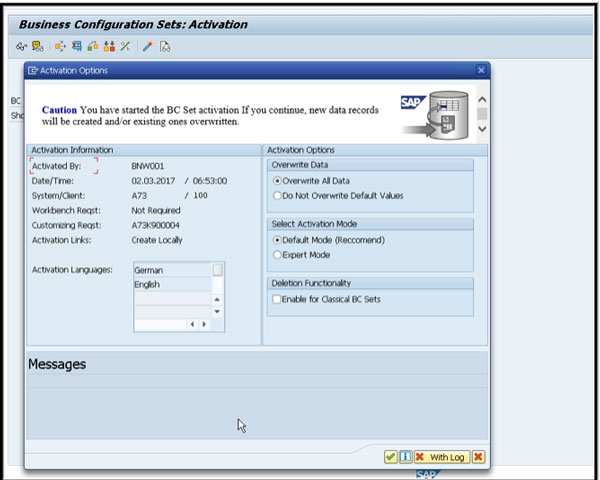The image size is (600, 480).
Task: Click the With Log button
Action: 442,457
